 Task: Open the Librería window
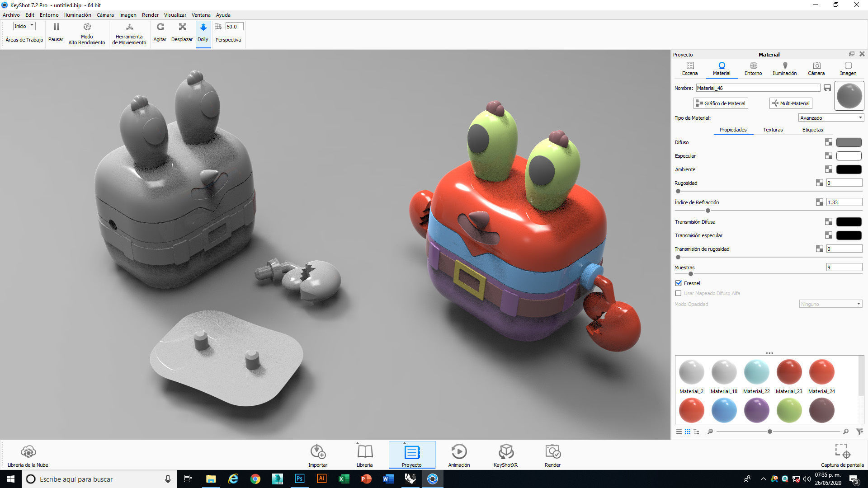pyautogui.click(x=365, y=455)
